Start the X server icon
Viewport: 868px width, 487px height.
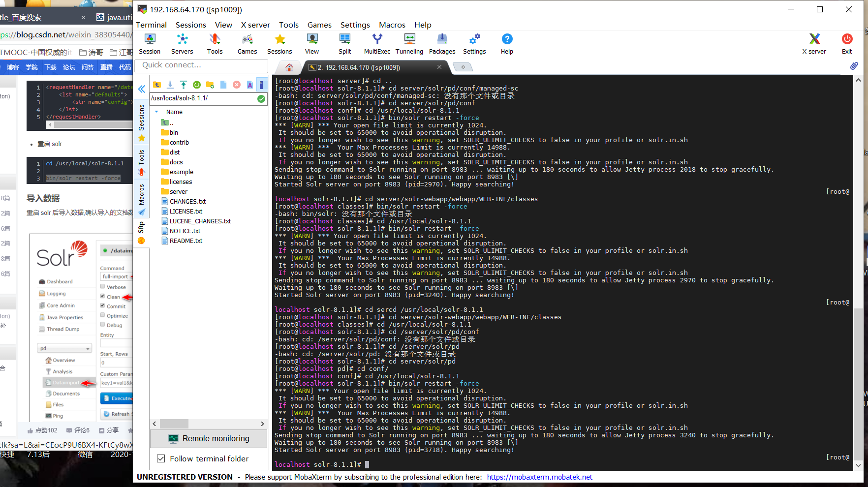[x=814, y=44]
